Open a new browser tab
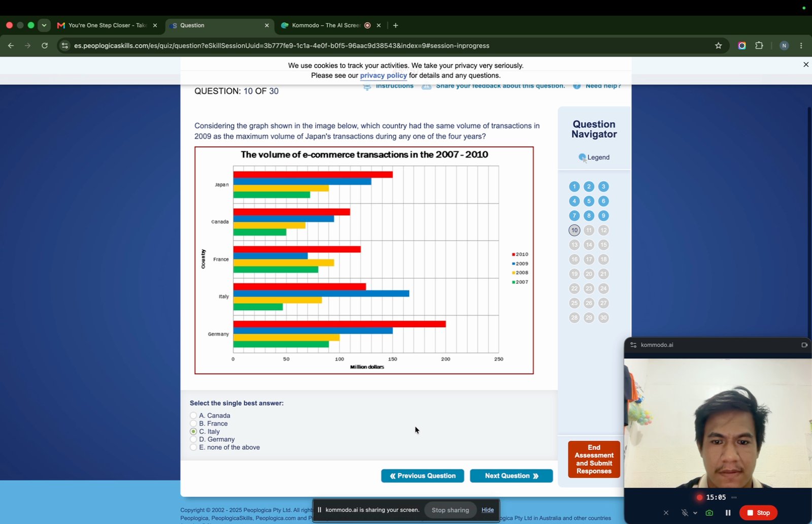This screenshot has height=524, width=812. (x=396, y=25)
